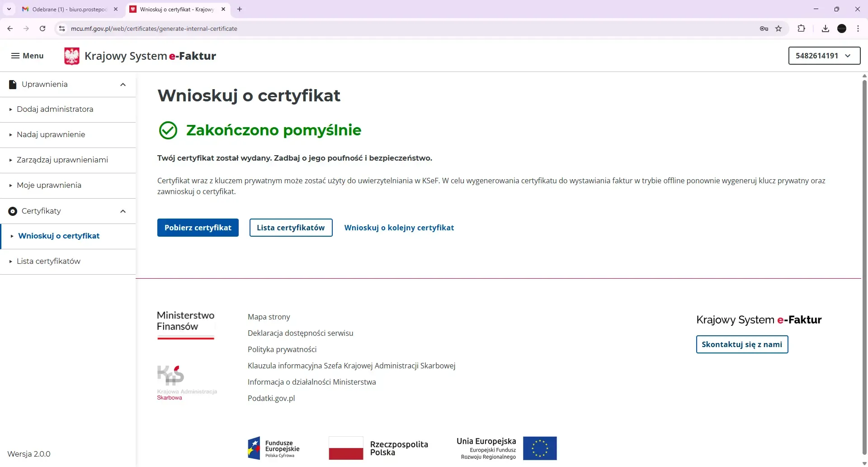This screenshot has width=868, height=467.
Task: Click the bookmark star in address bar
Action: point(779,28)
